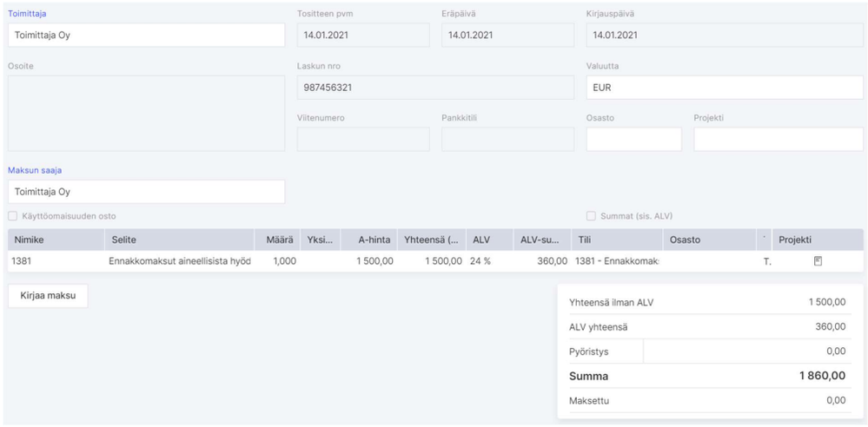This screenshot has width=868, height=427.
Task: Toggle the Summat (sis. ALV) checkbox
Action: [x=592, y=215]
